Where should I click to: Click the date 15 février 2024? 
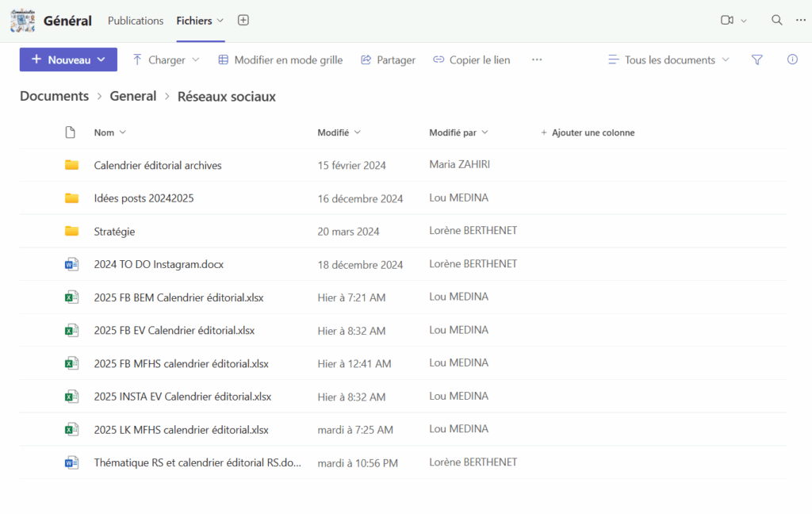[x=351, y=165]
